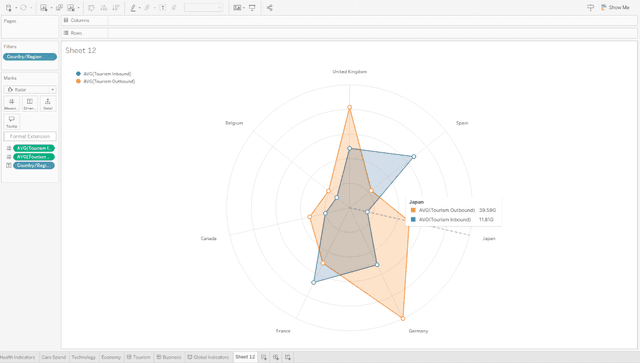Click the swap rows and columns icon

[x=91, y=7]
